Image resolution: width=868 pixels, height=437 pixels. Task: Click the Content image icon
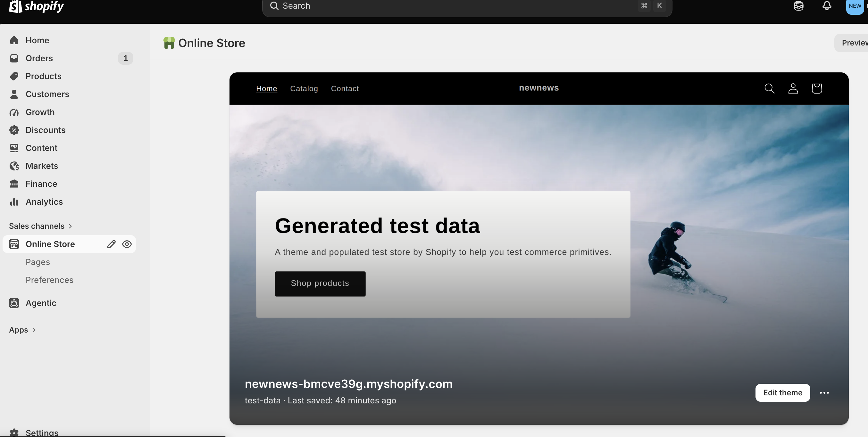point(14,148)
